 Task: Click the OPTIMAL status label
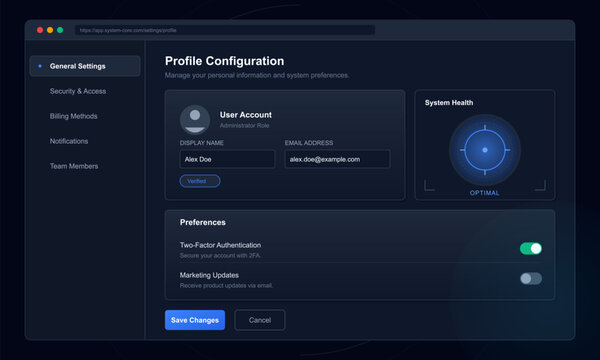click(484, 193)
